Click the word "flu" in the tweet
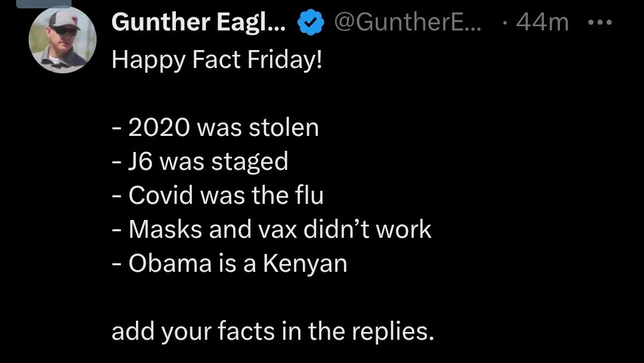 [x=308, y=196]
